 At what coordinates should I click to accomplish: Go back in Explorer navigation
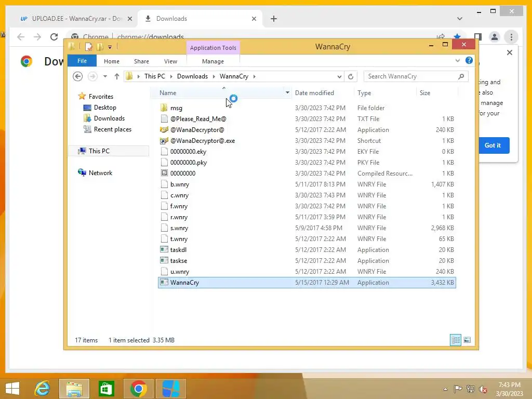(78, 76)
